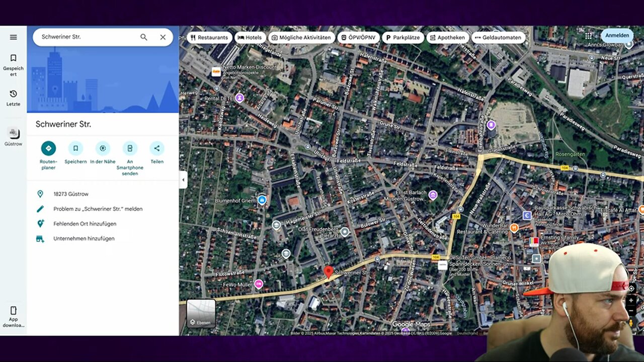Click App download in sidebar
Screen dimensions: 644x362
point(14,317)
